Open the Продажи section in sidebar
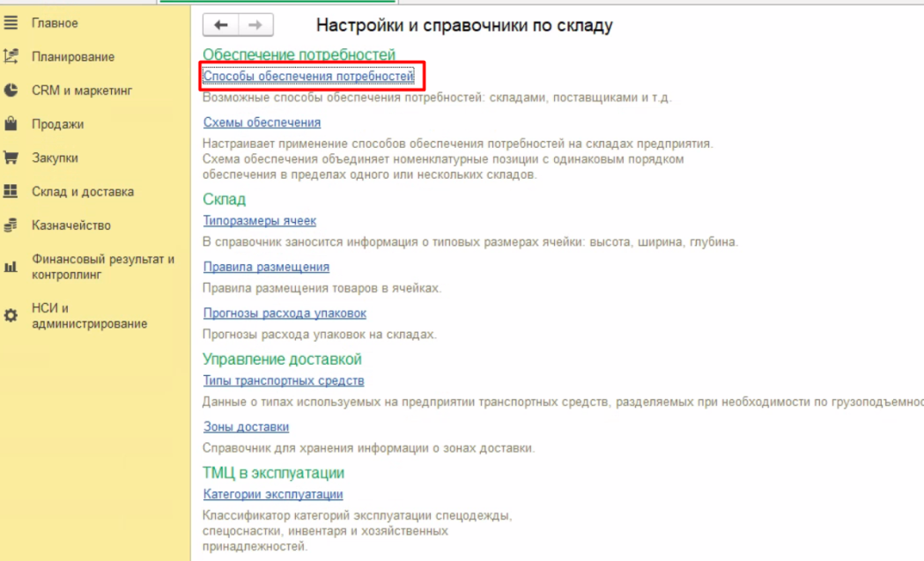The image size is (924, 561). (x=57, y=124)
